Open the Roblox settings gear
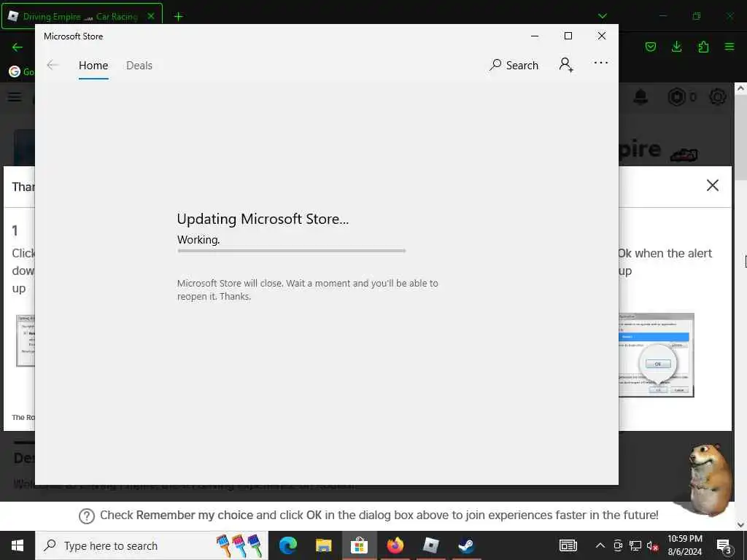The image size is (747, 560). (718, 97)
